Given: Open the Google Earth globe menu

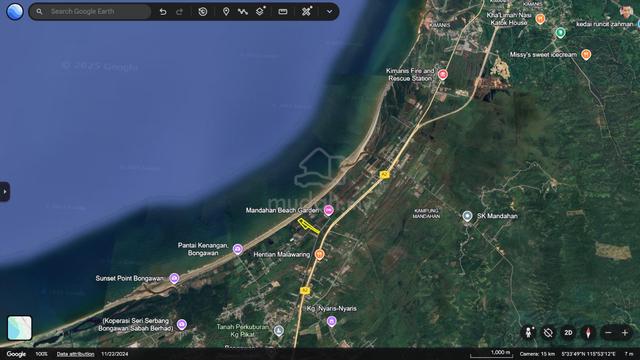Looking at the screenshot, I should point(15,11).
